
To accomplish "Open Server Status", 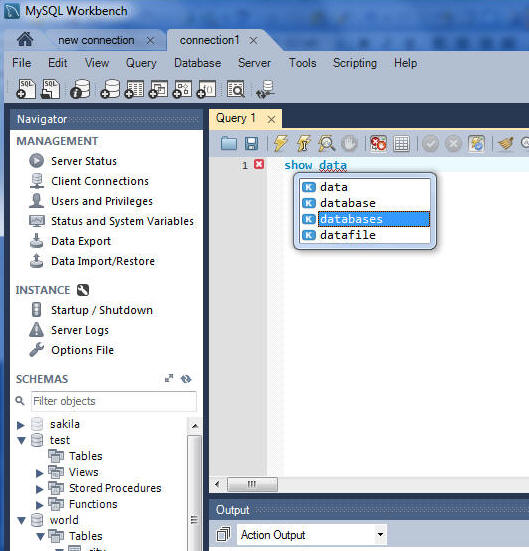I will 84,161.
